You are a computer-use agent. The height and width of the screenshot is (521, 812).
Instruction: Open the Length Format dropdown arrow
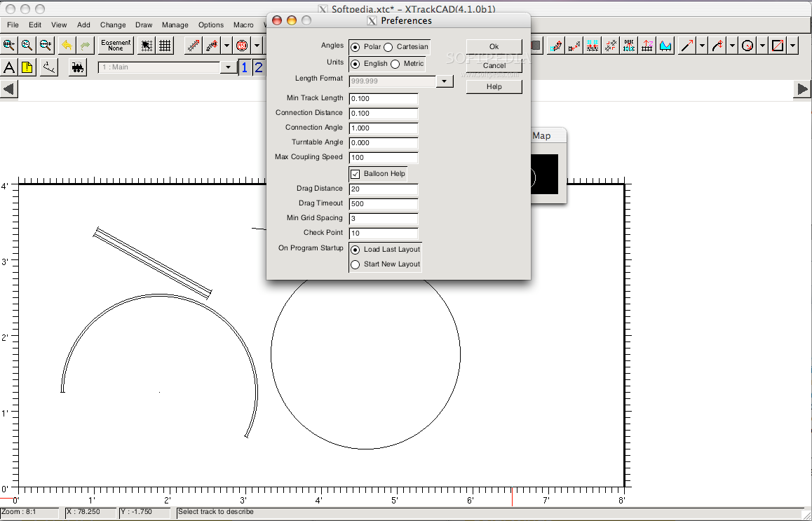coord(445,81)
